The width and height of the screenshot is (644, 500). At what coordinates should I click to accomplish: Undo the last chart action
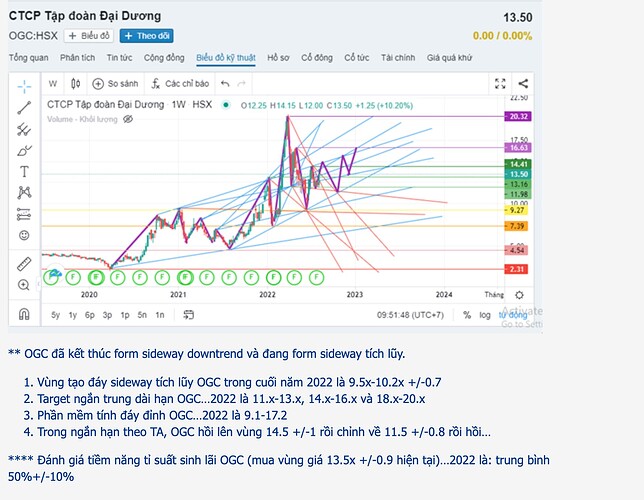coord(225,84)
